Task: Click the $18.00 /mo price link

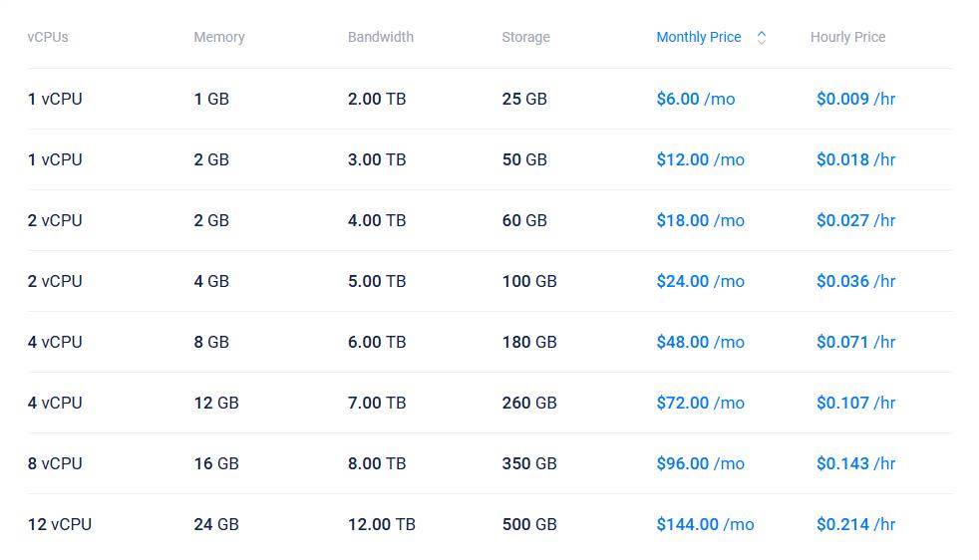Action: [x=700, y=220]
